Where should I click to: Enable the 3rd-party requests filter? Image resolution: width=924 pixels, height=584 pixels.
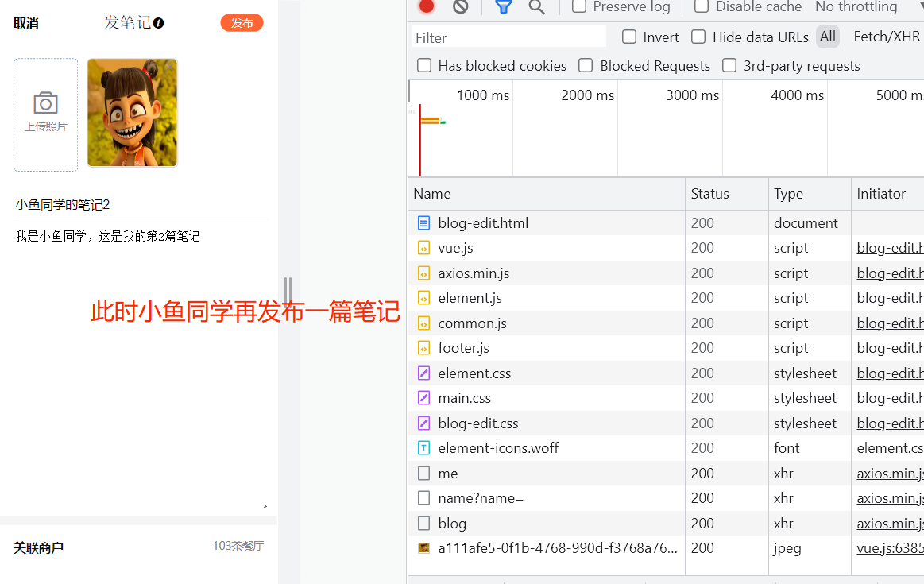(729, 65)
